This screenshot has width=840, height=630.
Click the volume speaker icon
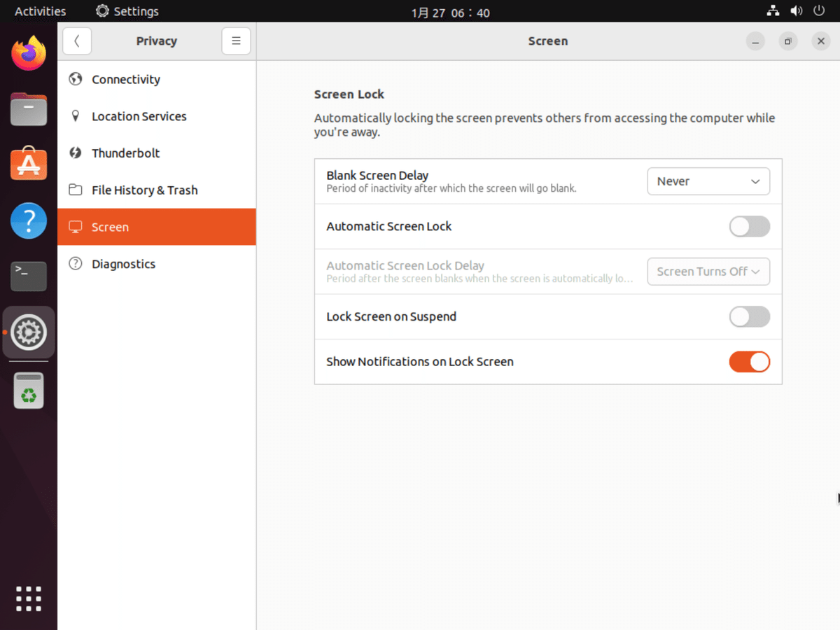pos(796,11)
